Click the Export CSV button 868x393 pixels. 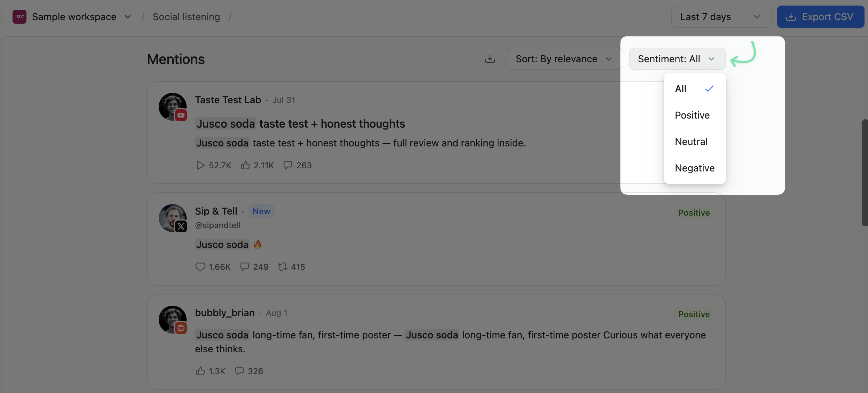820,17
